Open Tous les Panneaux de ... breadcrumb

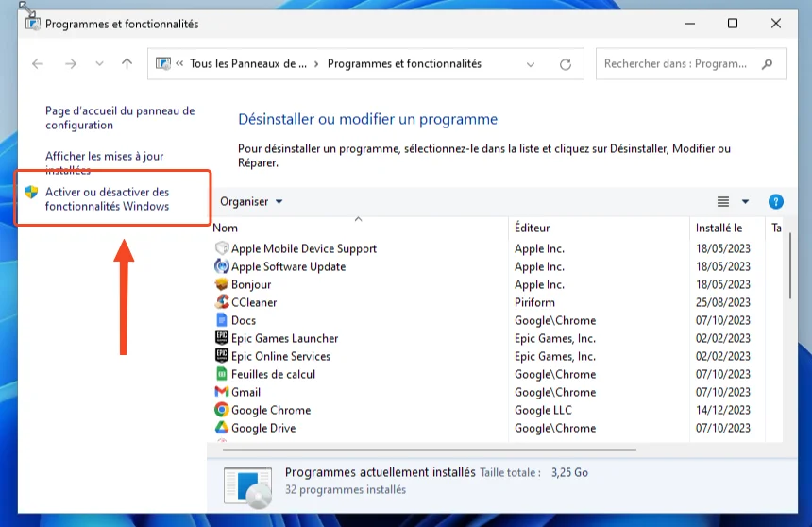[x=248, y=63]
